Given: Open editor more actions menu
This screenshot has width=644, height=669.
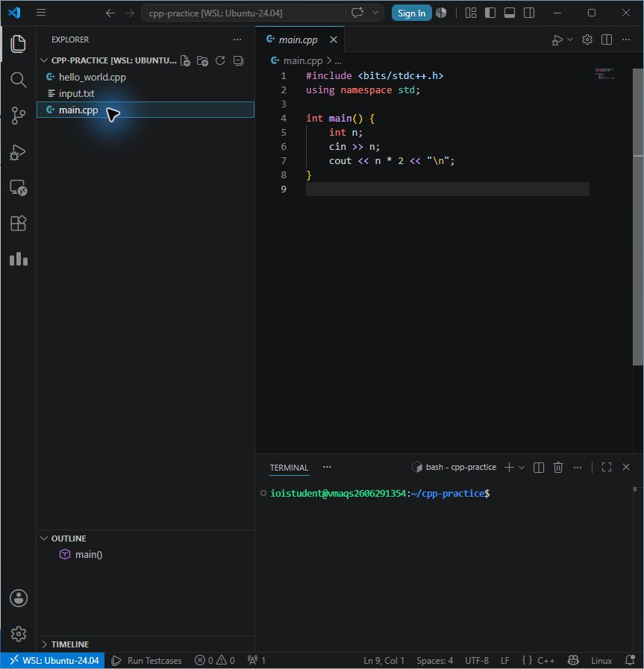Looking at the screenshot, I should (626, 40).
